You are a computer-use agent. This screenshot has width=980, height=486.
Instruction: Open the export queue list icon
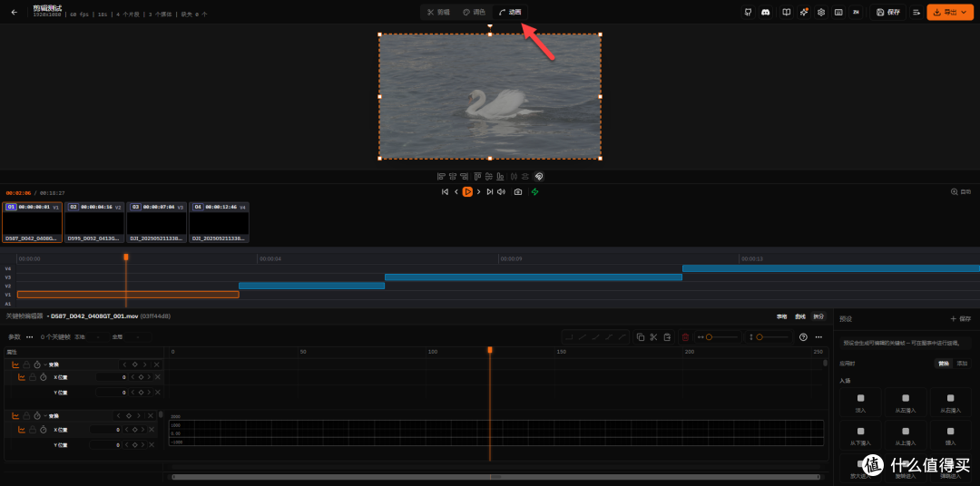(x=916, y=12)
